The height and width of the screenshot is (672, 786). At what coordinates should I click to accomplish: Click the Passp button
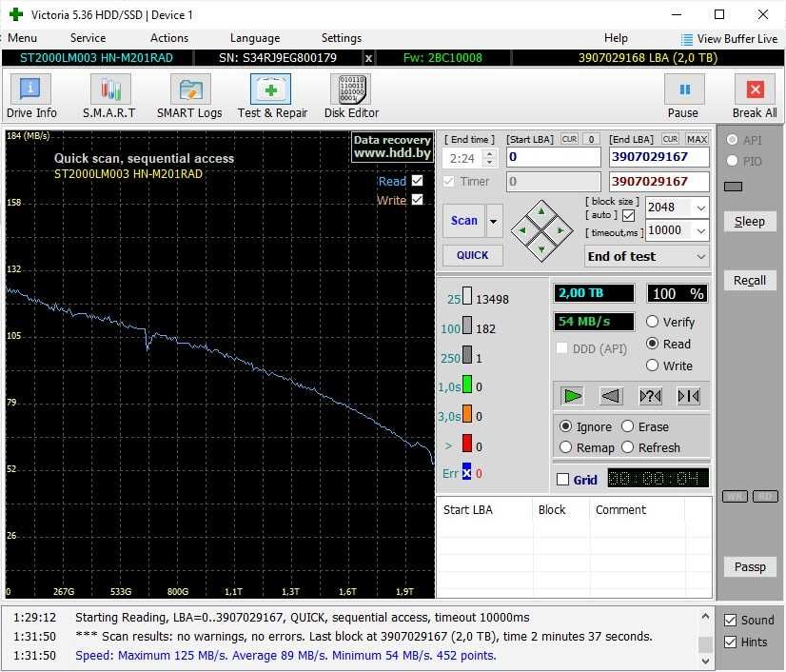click(750, 566)
